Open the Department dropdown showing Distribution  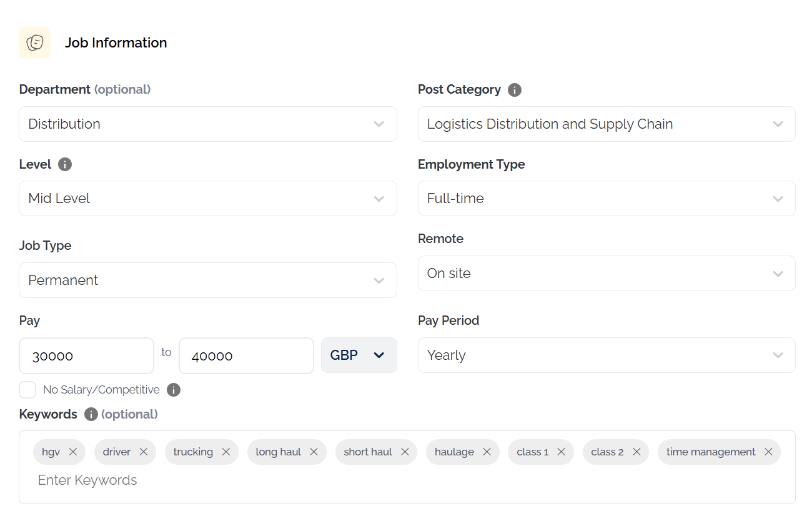[x=207, y=124]
